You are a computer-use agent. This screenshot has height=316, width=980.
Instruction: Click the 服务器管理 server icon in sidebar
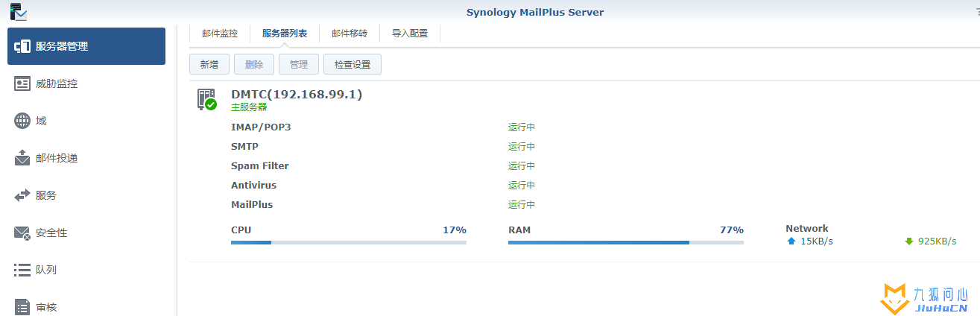(x=22, y=46)
